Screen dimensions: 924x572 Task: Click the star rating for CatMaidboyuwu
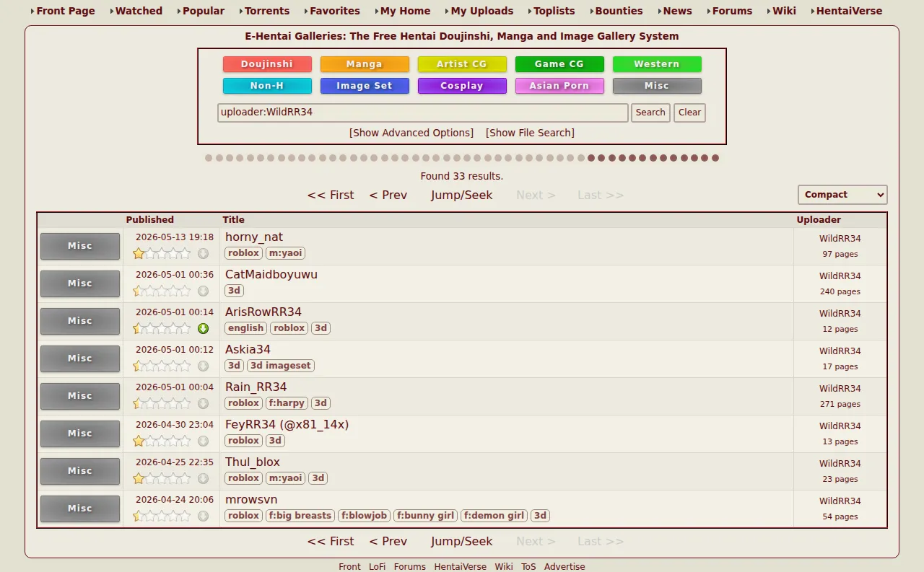pyautogui.click(x=162, y=291)
